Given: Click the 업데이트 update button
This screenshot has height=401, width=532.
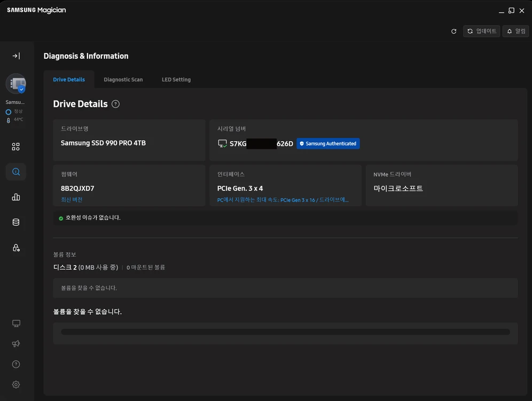Looking at the screenshot, I should pyautogui.click(x=481, y=31).
